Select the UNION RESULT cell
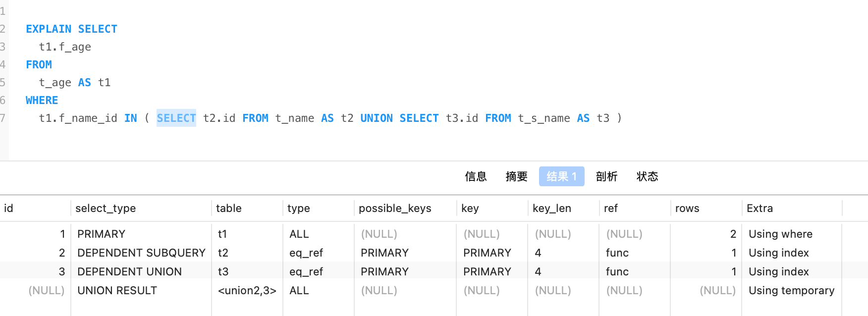868x316 pixels. point(117,291)
